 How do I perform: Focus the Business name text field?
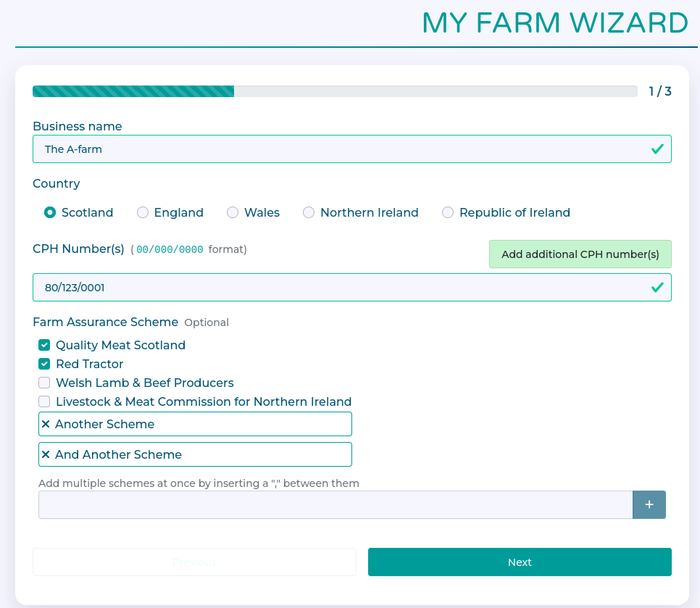(x=341, y=149)
